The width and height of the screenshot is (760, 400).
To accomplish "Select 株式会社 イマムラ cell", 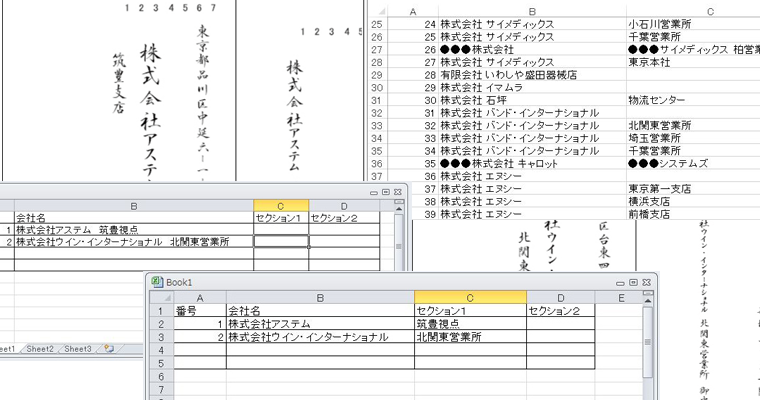I will (x=532, y=88).
